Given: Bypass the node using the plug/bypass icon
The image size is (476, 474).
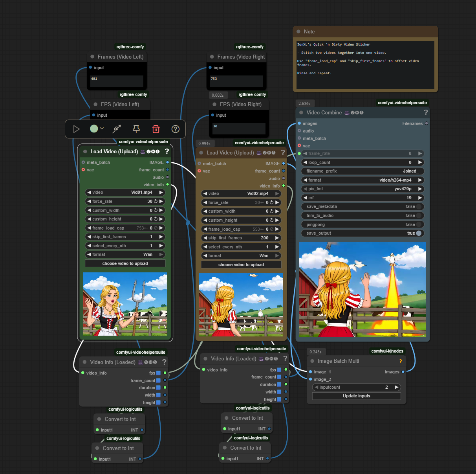Looking at the screenshot, I should [x=117, y=129].
